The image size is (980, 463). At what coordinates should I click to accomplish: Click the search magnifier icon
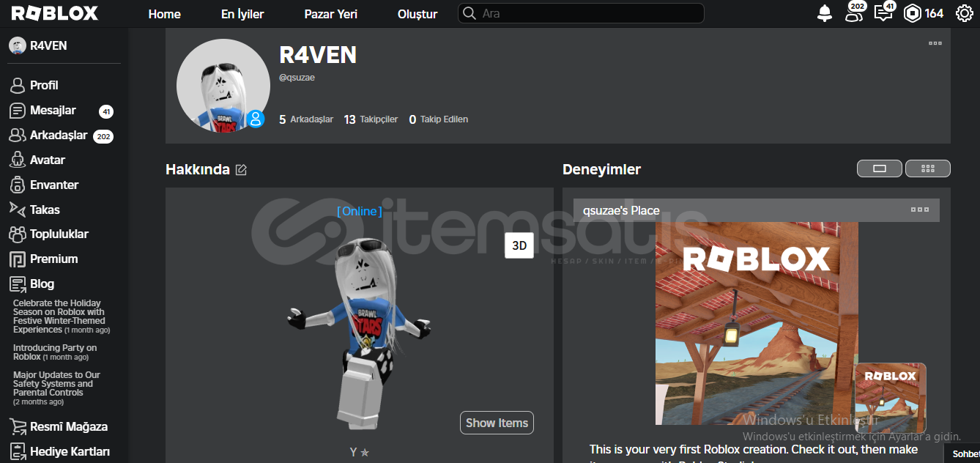click(x=469, y=13)
